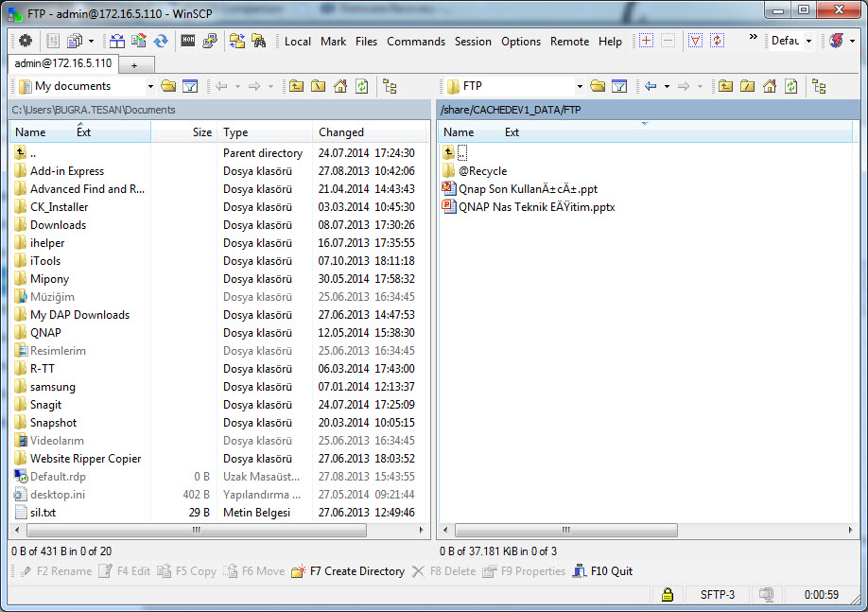Screen dimensions: 868x612
Task: Open the Session menu
Action: (x=473, y=42)
